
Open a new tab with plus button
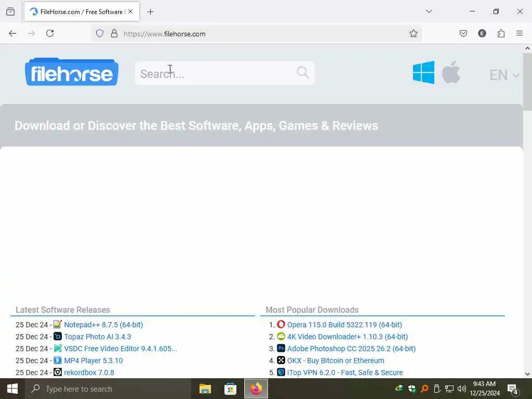pyautogui.click(x=151, y=12)
